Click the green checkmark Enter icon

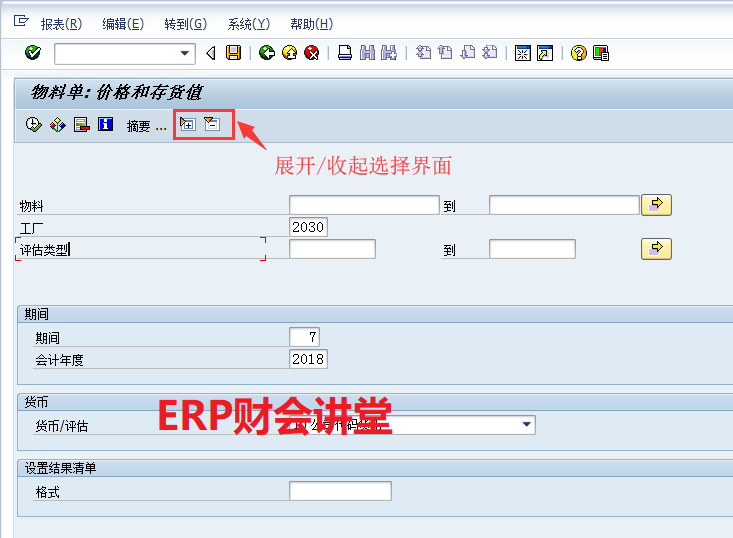click(33, 53)
